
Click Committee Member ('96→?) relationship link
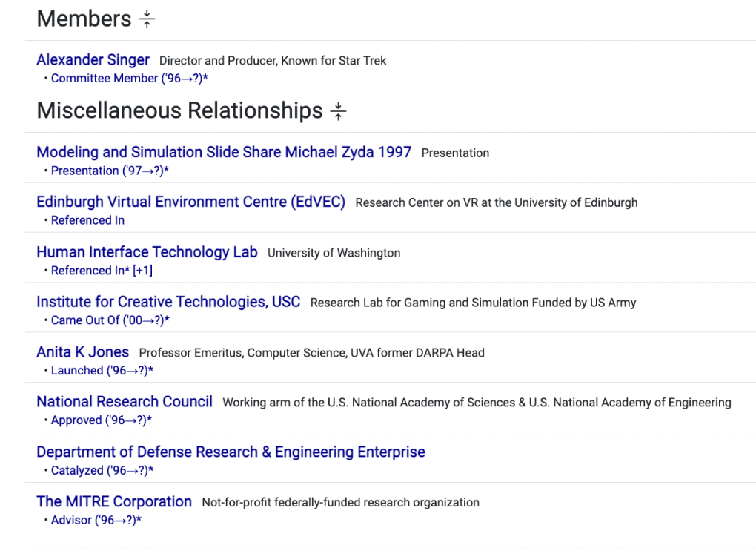129,78
